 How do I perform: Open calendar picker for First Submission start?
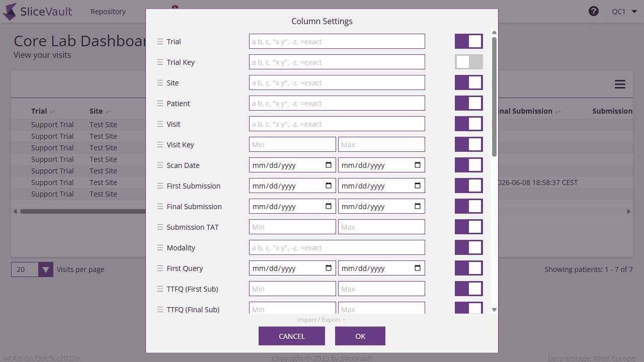329,186
